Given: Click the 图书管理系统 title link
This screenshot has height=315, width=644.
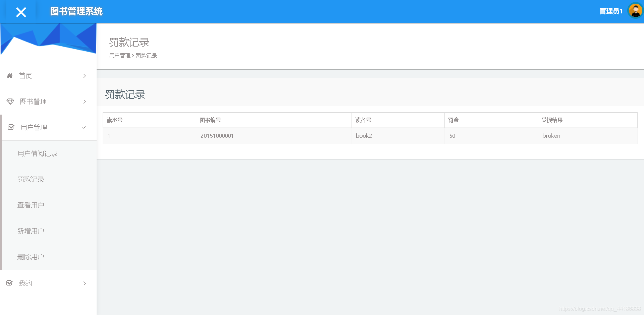Looking at the screenshot, I should (x=76, y=11).
